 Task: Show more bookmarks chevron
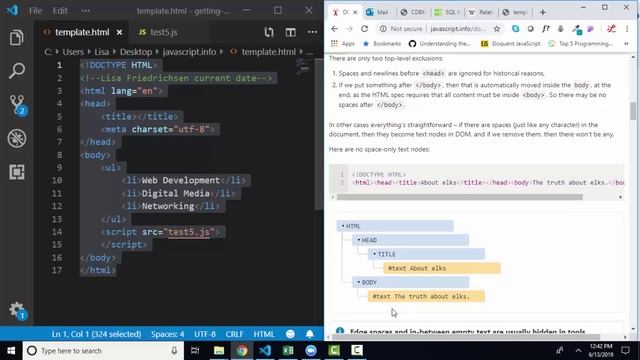(626, 43)
